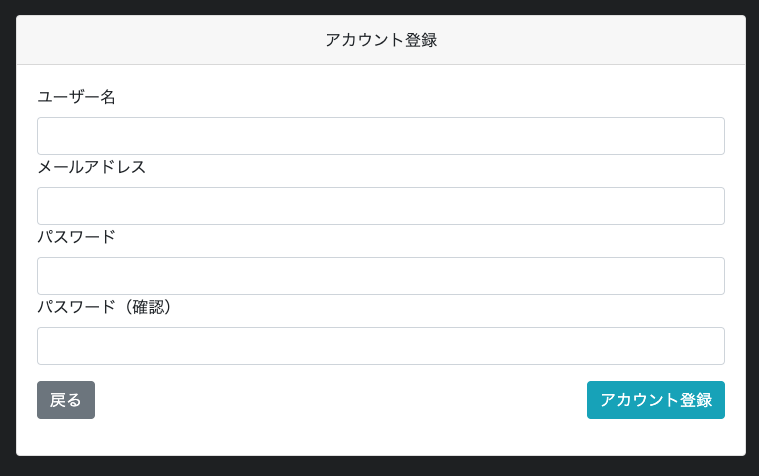
Task: Click the パスワード（確認） label text
Action: (108, 307)
